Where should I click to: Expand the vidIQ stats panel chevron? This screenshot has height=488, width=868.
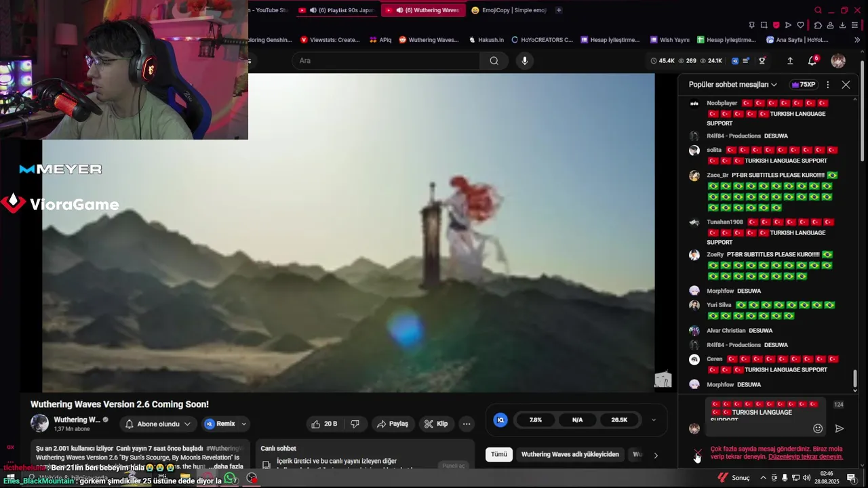(654, 420)
